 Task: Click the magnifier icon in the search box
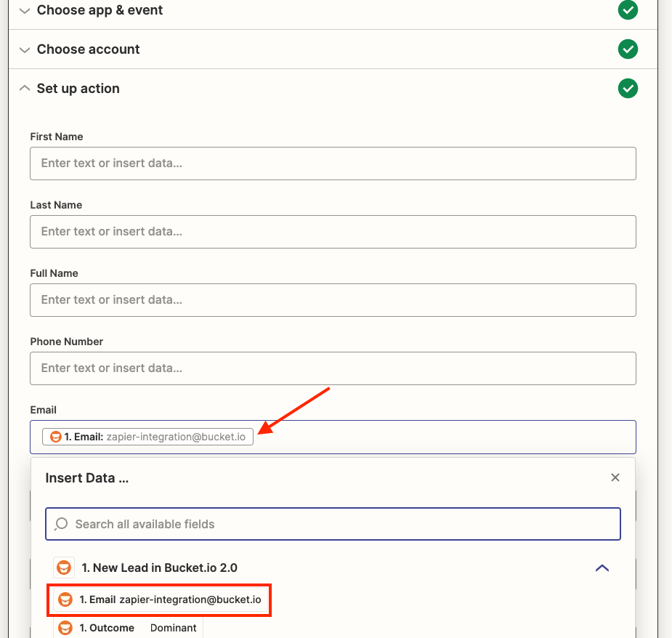pyautogui.click(x=62, y=524)
